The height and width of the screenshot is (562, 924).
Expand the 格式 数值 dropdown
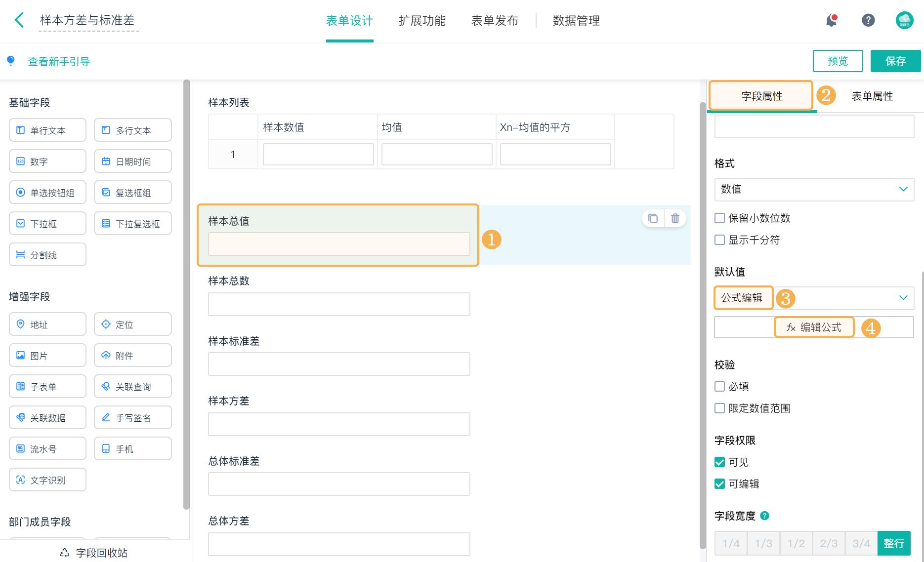point(814,189)
